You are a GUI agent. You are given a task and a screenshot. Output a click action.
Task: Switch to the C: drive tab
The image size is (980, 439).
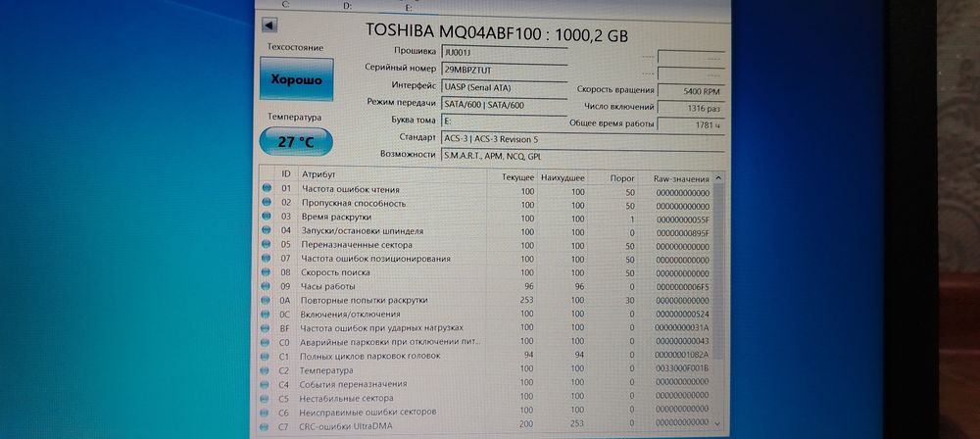286,4
